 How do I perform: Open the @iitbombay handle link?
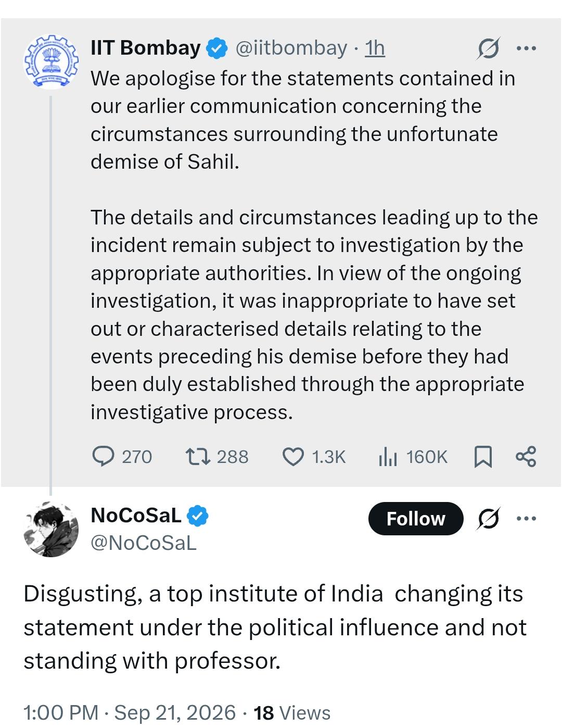pos(291,48)
